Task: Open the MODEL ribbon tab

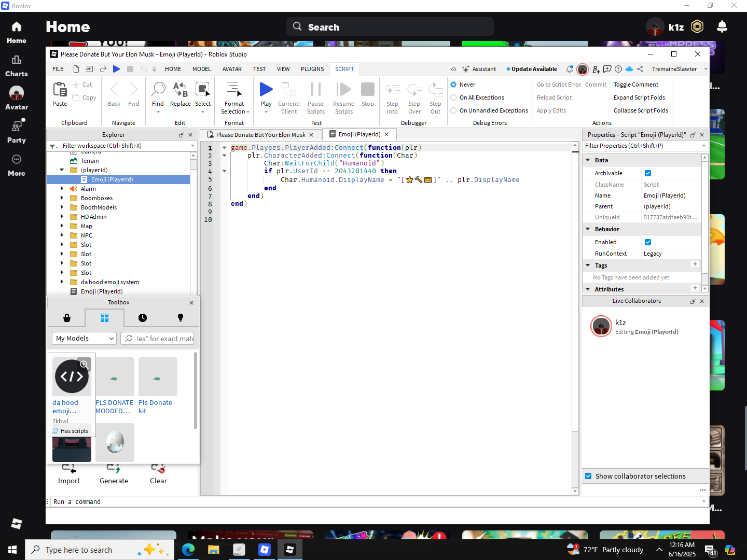Action: pos(201,69)
